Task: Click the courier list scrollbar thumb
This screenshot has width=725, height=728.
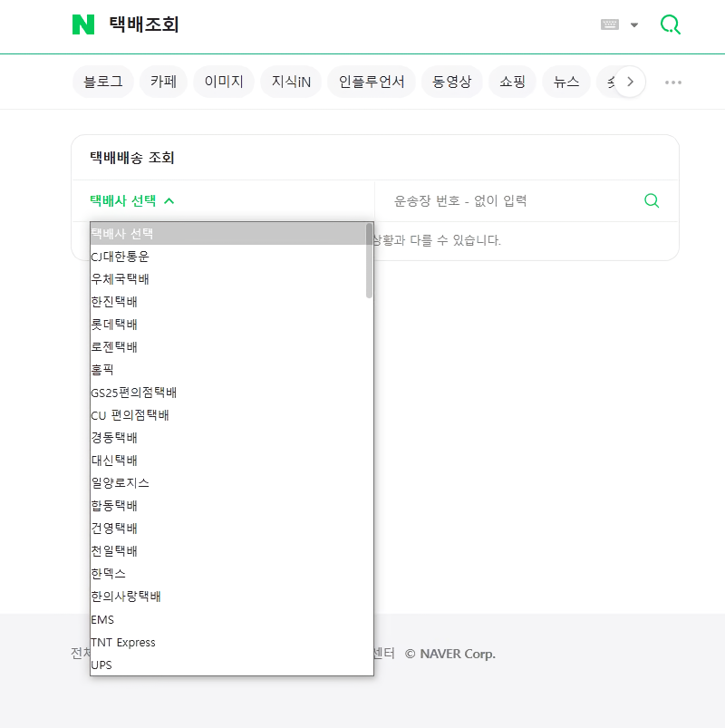Action: 369,261
